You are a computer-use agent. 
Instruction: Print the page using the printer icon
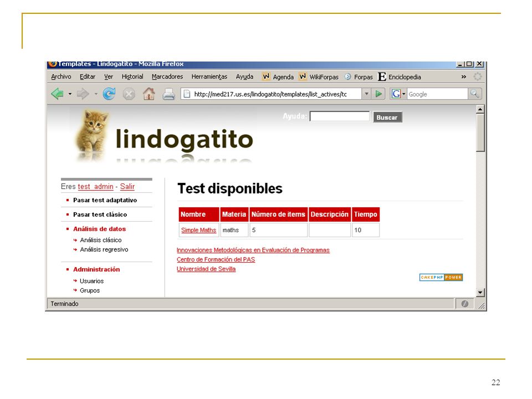pyautogui.click(x=168, y=94)
